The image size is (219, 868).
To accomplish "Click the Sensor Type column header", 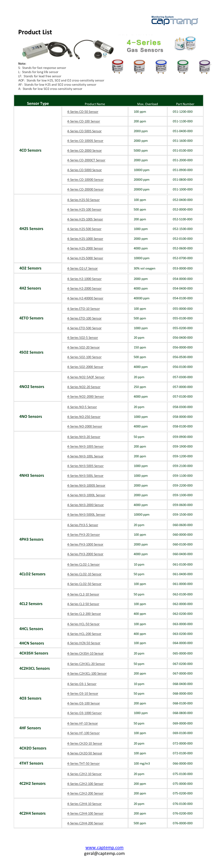I will coord(38,103).
